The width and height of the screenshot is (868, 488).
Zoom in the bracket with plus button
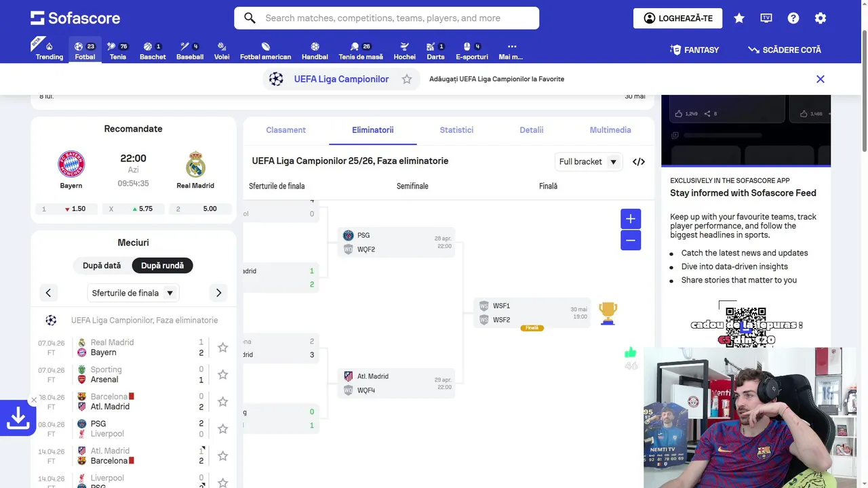pos(631,218)
